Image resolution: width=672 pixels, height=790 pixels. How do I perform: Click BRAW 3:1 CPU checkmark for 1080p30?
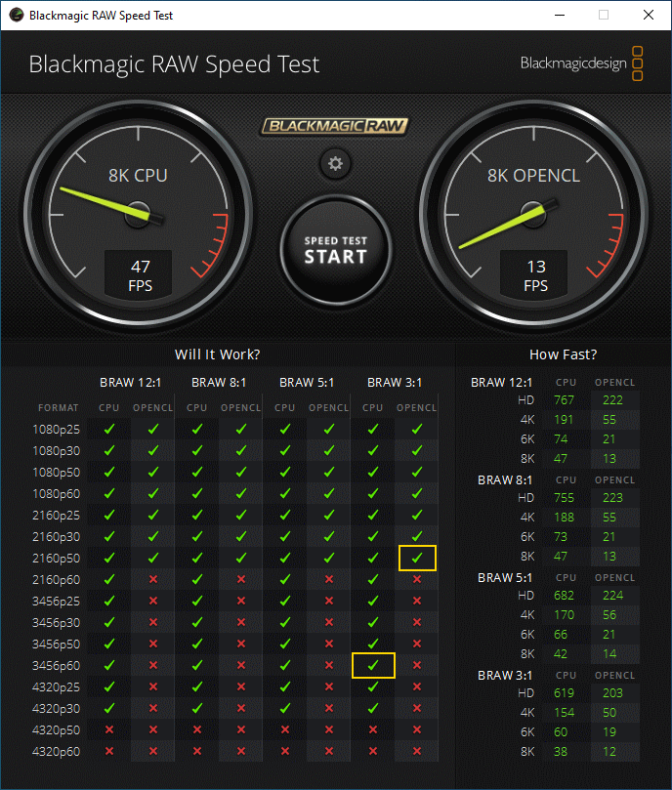(373, 450)
